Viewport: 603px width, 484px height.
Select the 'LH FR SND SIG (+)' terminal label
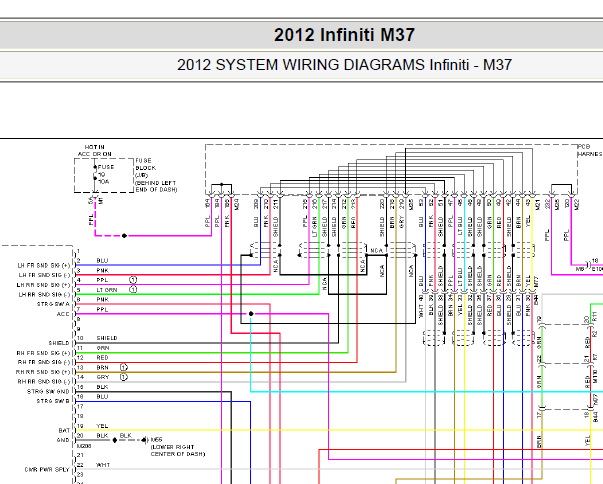(x=44, y=265)
